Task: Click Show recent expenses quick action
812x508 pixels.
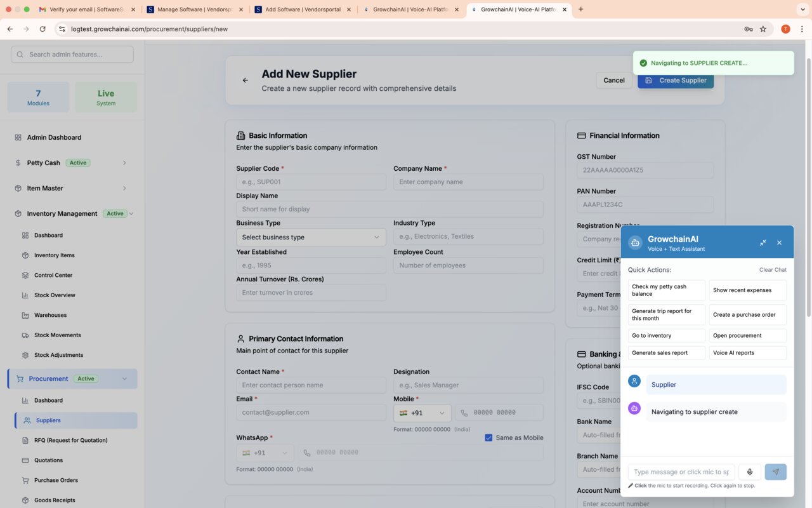Action: tap(747, 290)
